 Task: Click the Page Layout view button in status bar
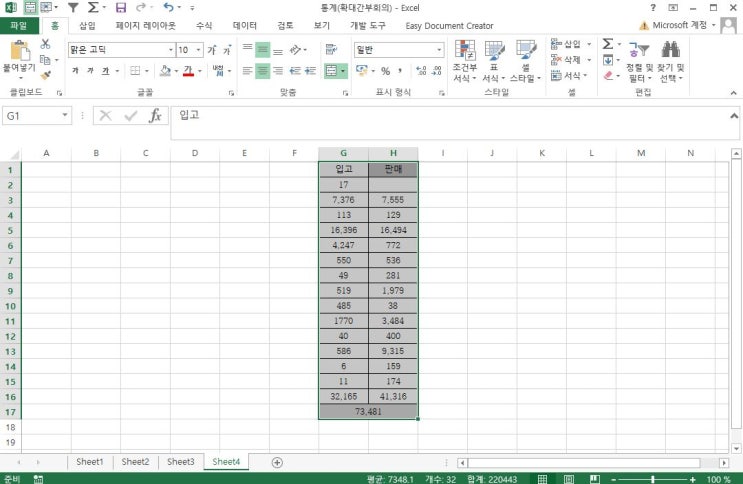coord(569,479)
